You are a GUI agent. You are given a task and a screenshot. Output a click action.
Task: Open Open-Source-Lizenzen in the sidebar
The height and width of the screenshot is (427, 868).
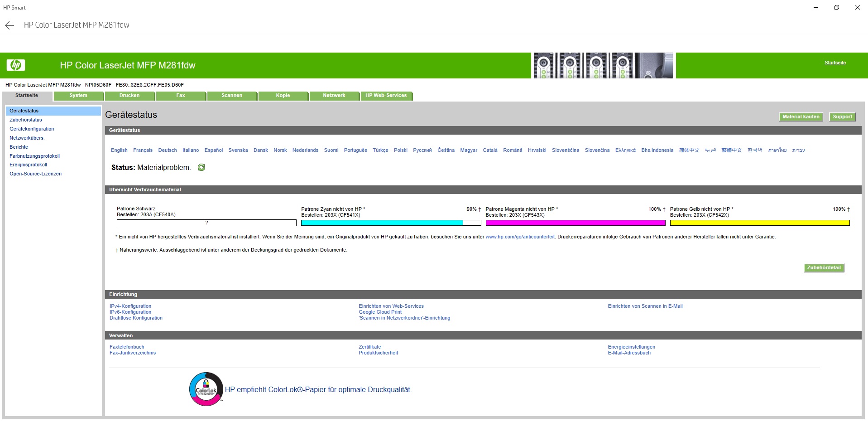point(35,174)
